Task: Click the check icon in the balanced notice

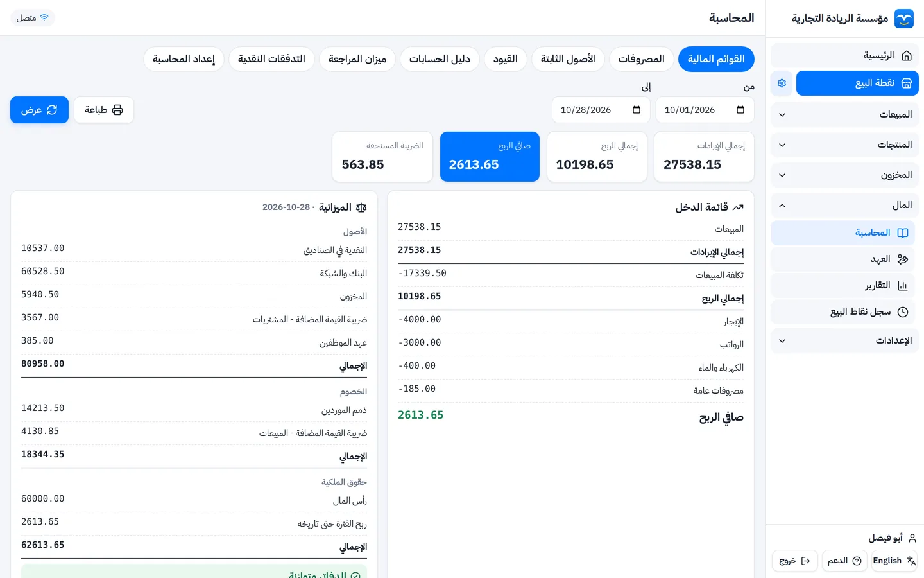Action: pos(355,575)
